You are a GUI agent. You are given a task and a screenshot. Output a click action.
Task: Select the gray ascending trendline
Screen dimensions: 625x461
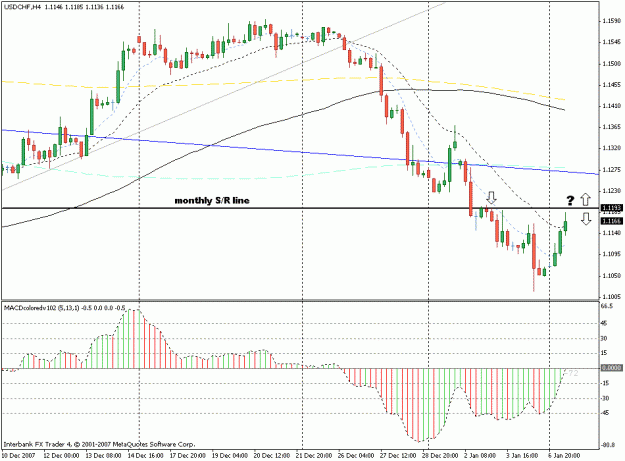tap(223, 96)
